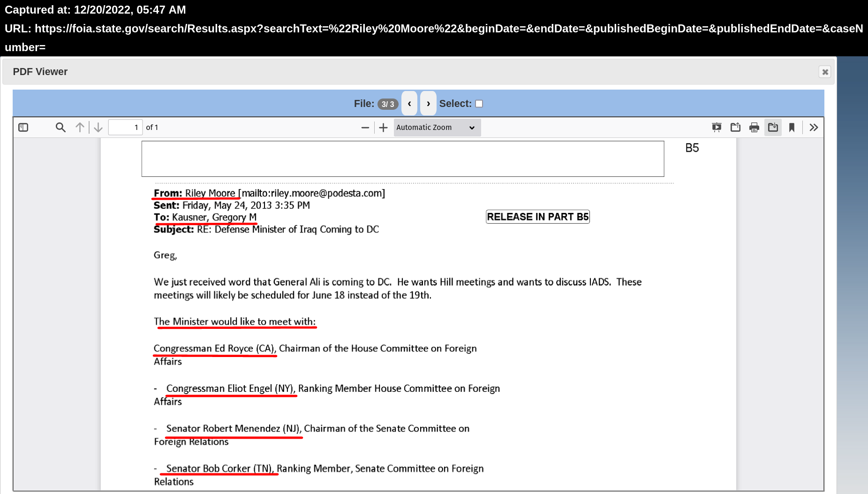Click the 'To: Kausner, Gregory M' line
Screen dimensions: 868x494
coord(205,217)
